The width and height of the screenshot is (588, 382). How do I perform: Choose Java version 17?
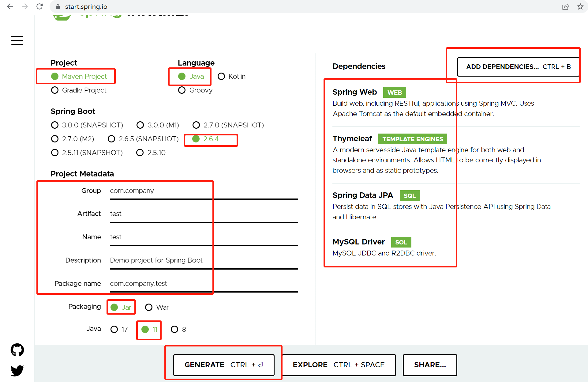coord(114,329)
